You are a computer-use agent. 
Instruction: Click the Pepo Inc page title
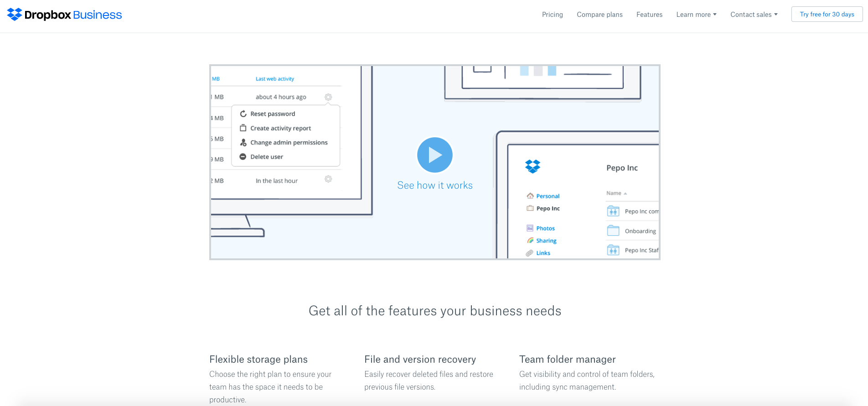coord(622,168)
